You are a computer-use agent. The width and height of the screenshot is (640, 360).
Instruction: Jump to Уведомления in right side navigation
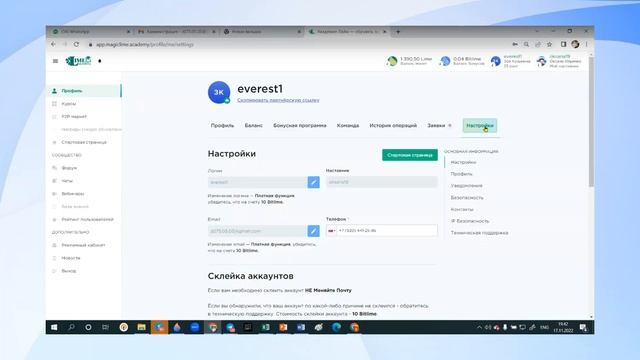click(467, 186)
